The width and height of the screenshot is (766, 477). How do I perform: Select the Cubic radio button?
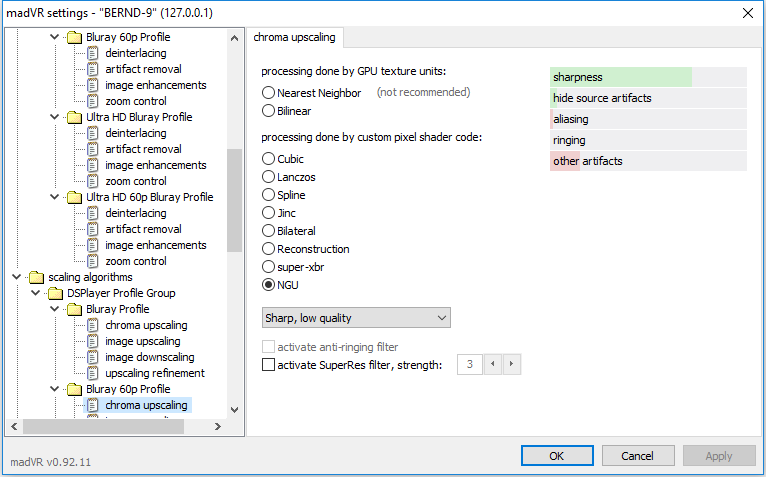click(268, 158)
